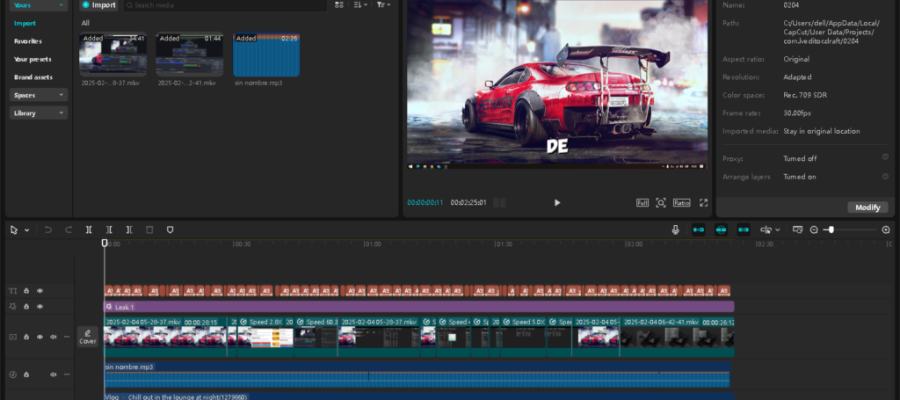This screenshot has width=900, height=400.
Task: Switch media panel to grid view icon
Action: [340, 5]
